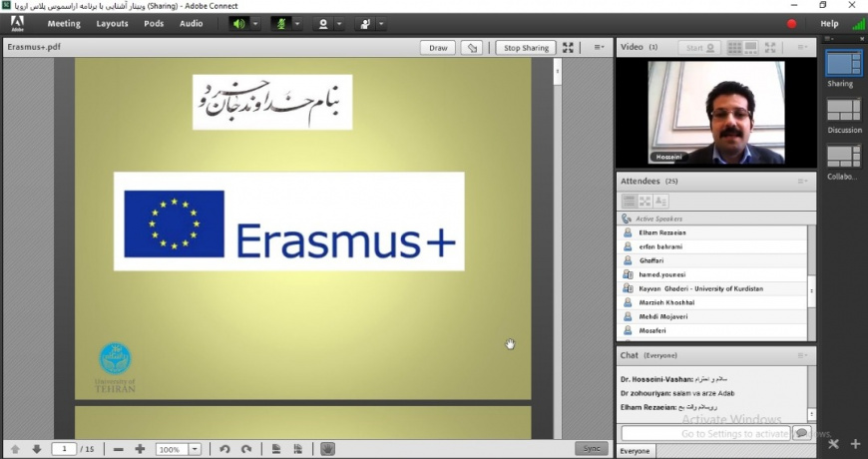868x459 pixels.
Task: Rotate document counterclockwise
Action: click(x=224, y=449)
